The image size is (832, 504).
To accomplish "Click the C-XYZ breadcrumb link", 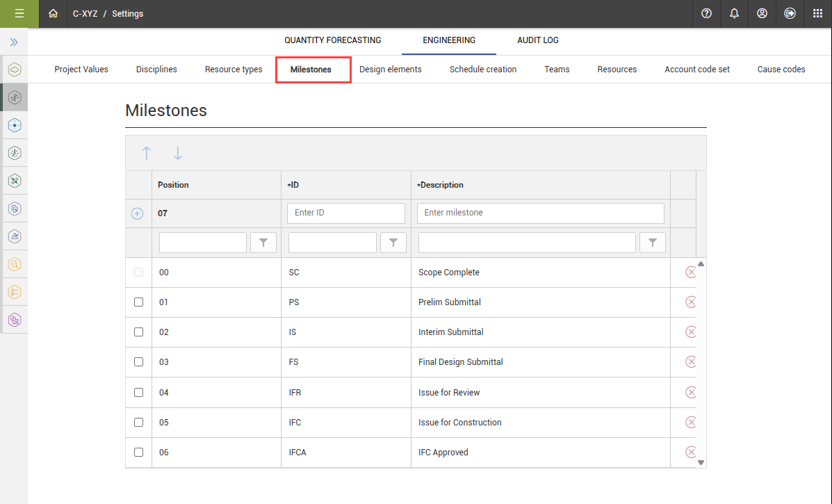I will (x=85, y=14).
